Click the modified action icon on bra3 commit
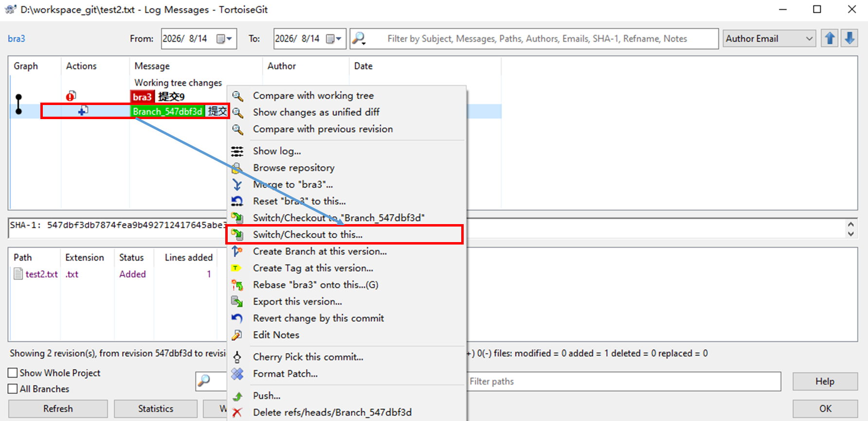The image size is (868, 421). [x=71, y=96]
